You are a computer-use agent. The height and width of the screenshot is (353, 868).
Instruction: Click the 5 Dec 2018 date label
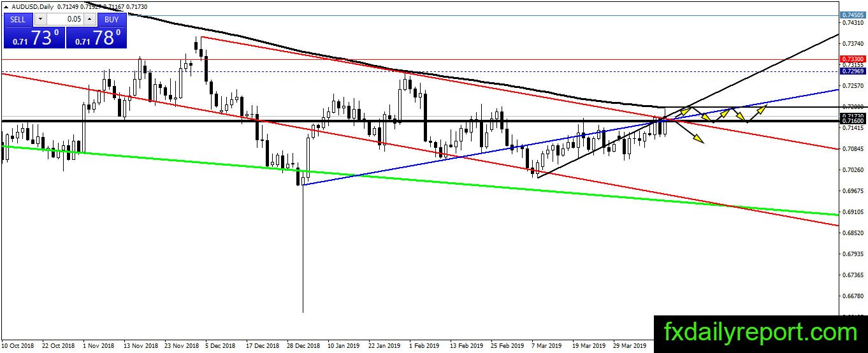pos(221,345)
